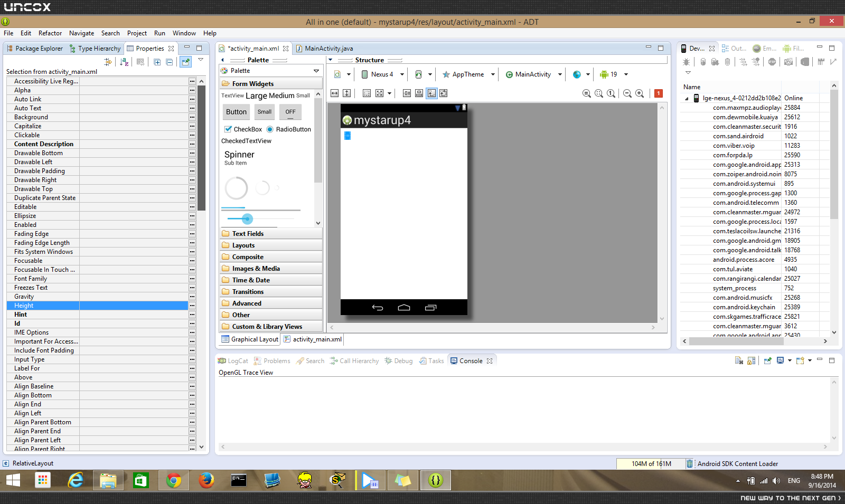
Task: Zoom in on the layout canvas
Action: [640, 93]
